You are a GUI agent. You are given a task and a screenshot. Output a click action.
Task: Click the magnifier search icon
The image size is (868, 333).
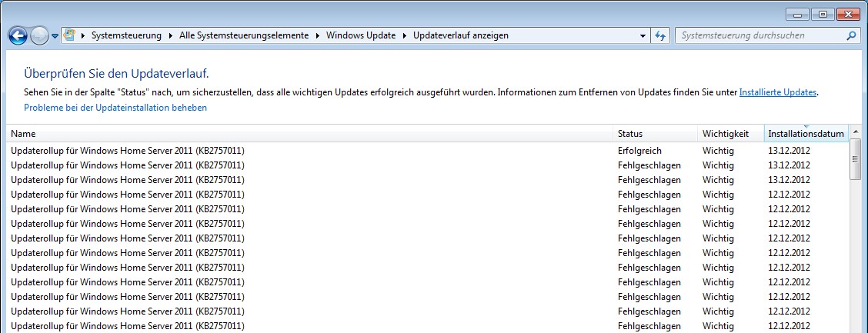pos(851,35)
